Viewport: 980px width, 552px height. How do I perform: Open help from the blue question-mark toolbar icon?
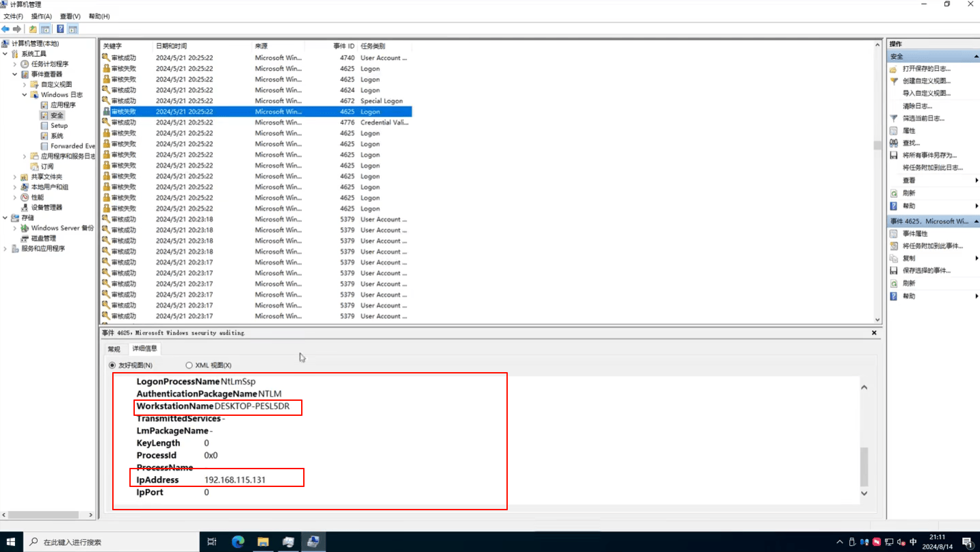[x=60, y=29]
